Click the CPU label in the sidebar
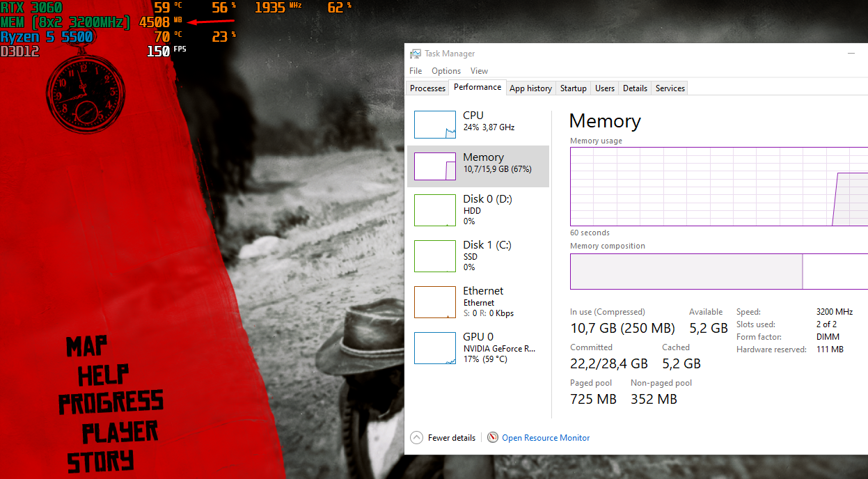Screen dimensions: 868x479 click(473, 116)
